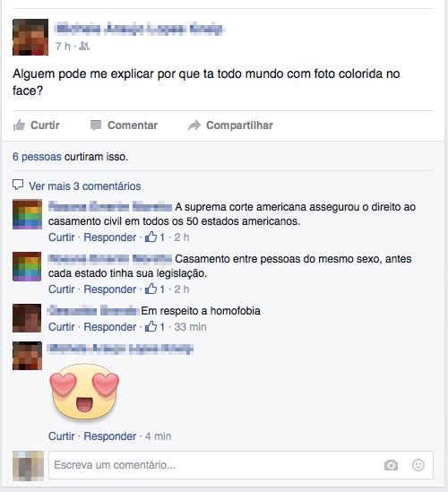Click the camera icon in comment box
The width and height of the screenshot is (448, 492).
click(391, 465)
